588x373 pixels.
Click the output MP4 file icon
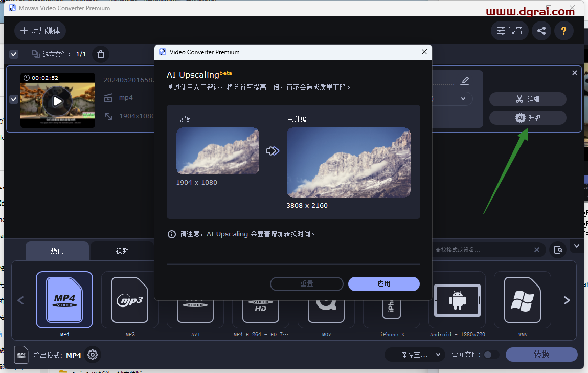pos(21,355)
